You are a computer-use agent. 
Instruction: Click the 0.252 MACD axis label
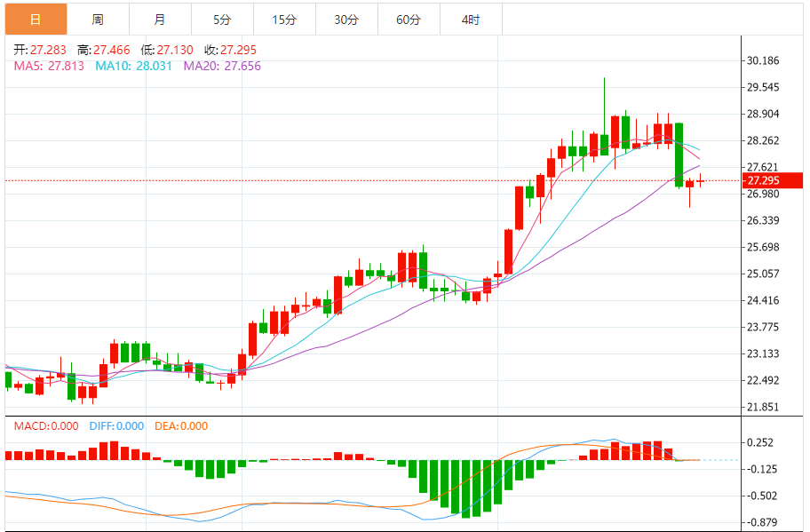point(760,442)
